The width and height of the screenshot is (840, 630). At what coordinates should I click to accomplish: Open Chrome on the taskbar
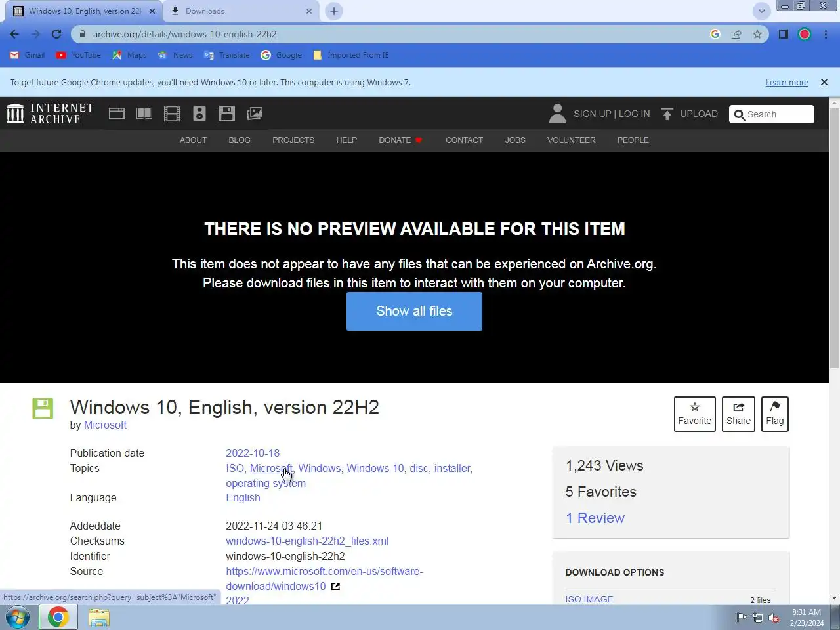(x=58, y=618)
